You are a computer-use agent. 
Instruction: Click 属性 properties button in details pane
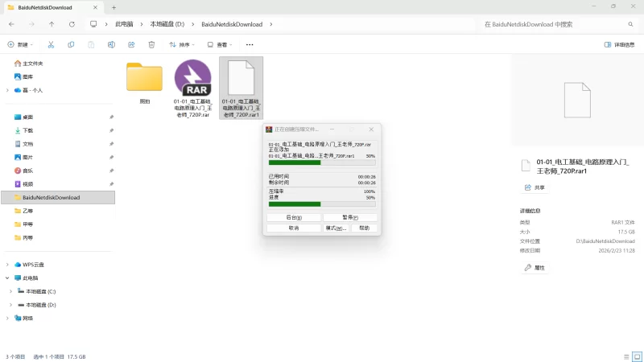click(x=535, y=268)
